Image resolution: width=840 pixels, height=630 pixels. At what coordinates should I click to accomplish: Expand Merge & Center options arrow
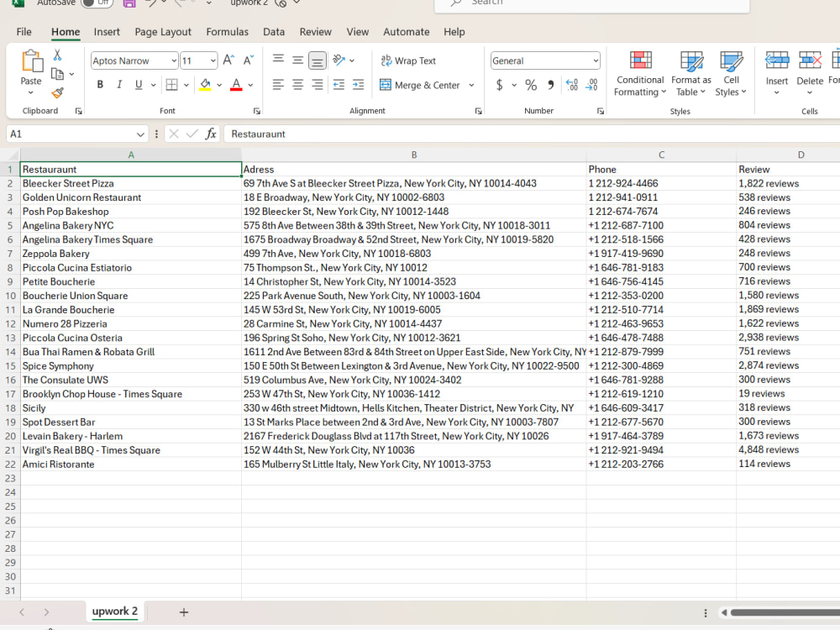coord(471,85)
